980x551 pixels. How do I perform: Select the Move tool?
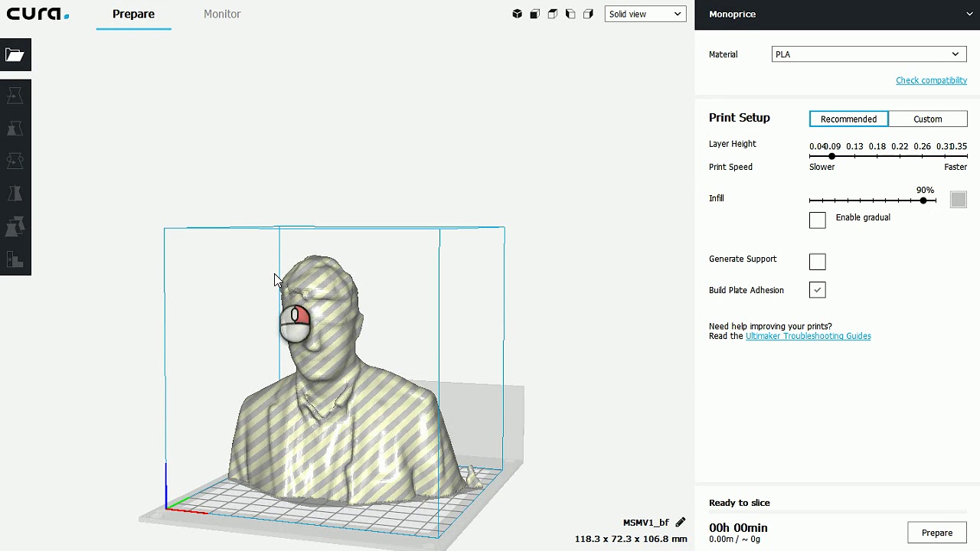(15, 96)
